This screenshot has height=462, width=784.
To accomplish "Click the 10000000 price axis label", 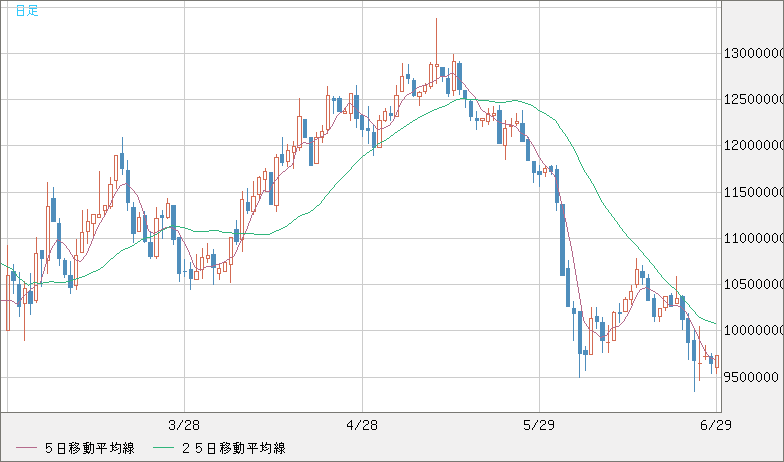I will pyautogui.click(x=754, y=330).
